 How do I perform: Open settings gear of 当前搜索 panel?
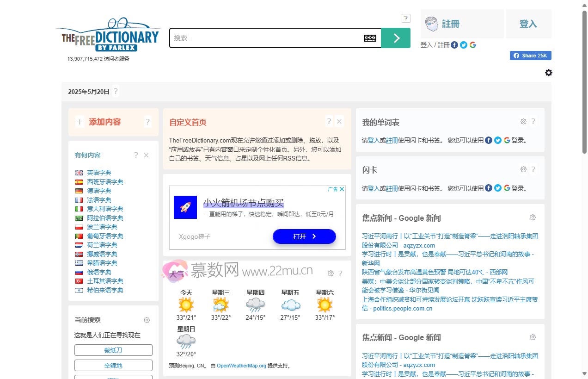147,320
